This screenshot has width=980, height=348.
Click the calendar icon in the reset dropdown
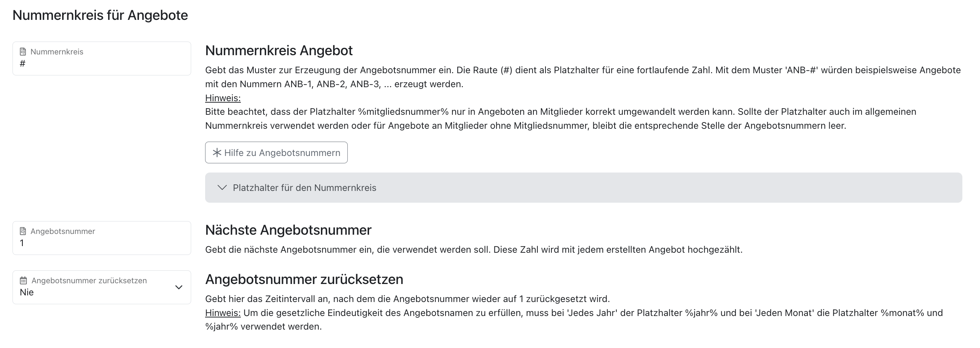pos(23,281)
